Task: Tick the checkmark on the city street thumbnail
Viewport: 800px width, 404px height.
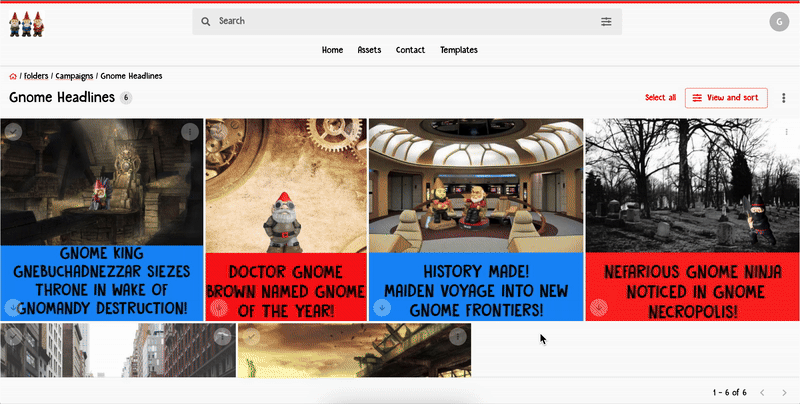Action: pyautogui.click(x=13, y=337)
